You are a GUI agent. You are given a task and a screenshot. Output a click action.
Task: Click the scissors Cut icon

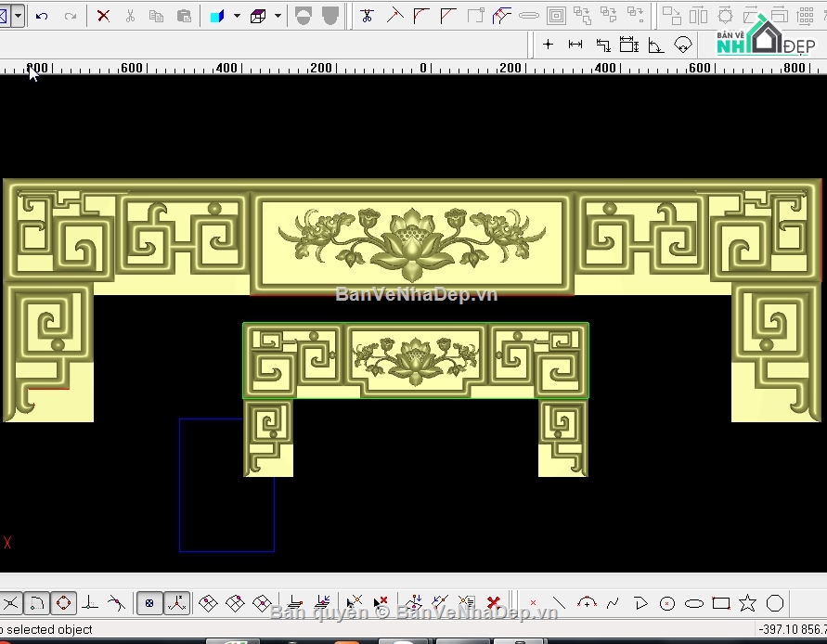[x=130, y=16]
